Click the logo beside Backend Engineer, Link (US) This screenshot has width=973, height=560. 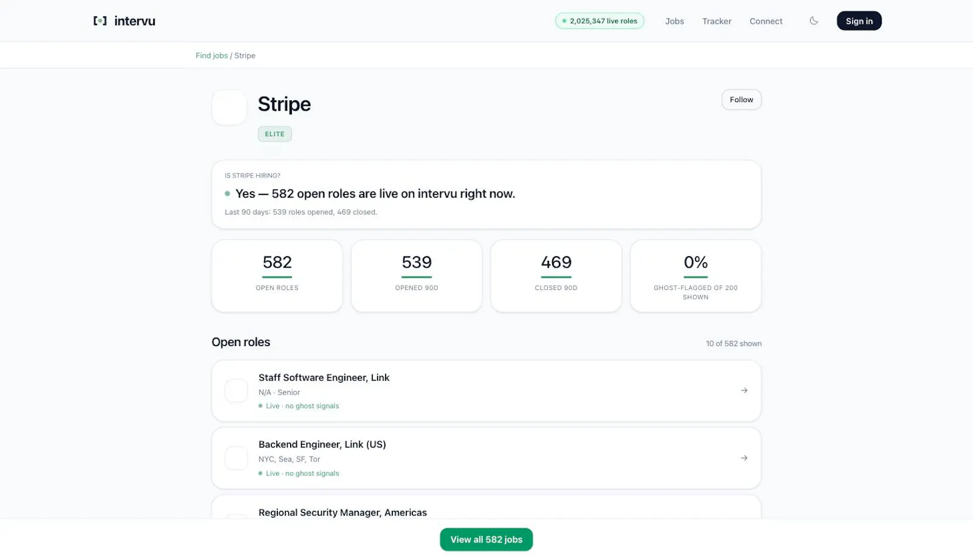point(236,458)
